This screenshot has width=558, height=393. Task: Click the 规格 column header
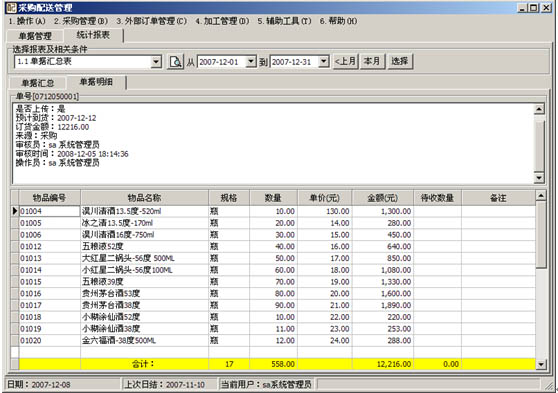click(229, 198)
